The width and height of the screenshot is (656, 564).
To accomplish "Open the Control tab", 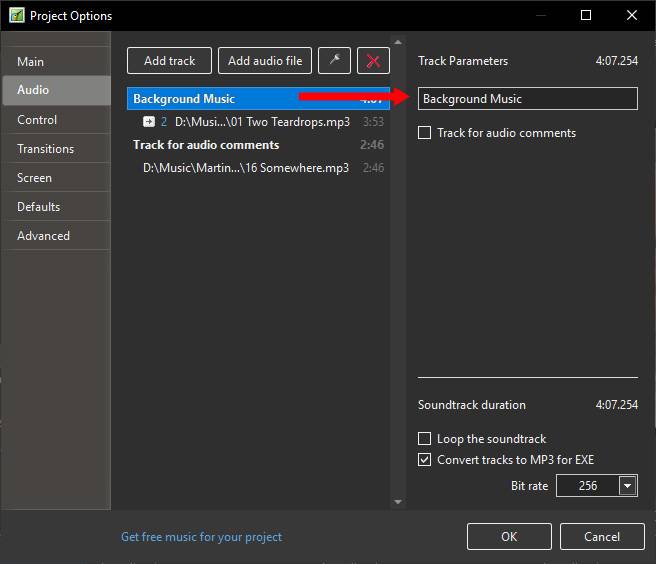I will [56, 120].
